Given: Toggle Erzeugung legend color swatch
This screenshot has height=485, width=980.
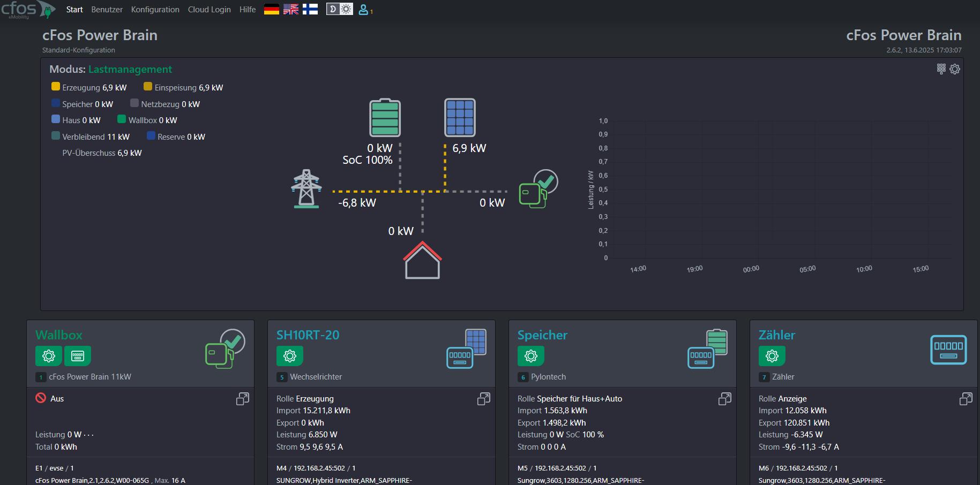Looking at the screenshot, I should [56, 86].
